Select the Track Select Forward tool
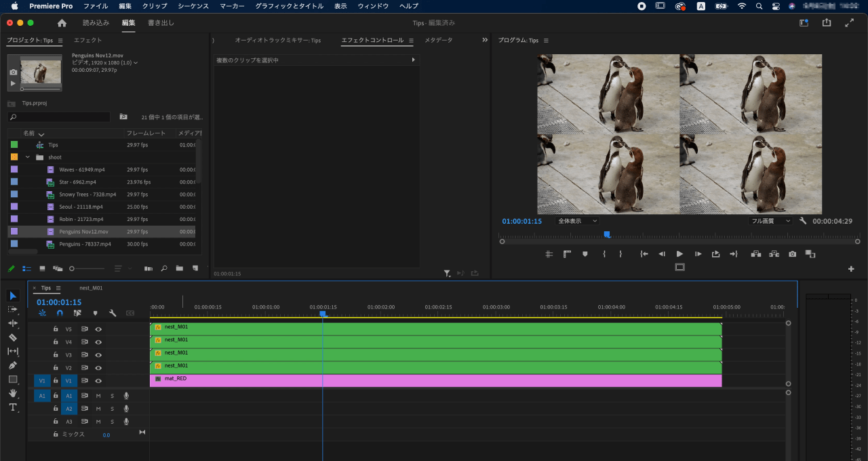Viewport: 868px width, 461px height. (x=13, y=309)
